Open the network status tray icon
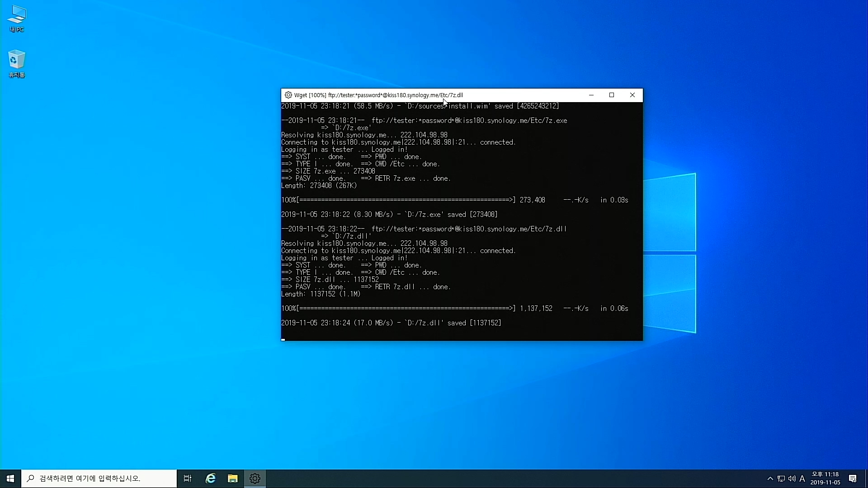The width and height of the screenshot is (868, 488). [781, 479]
